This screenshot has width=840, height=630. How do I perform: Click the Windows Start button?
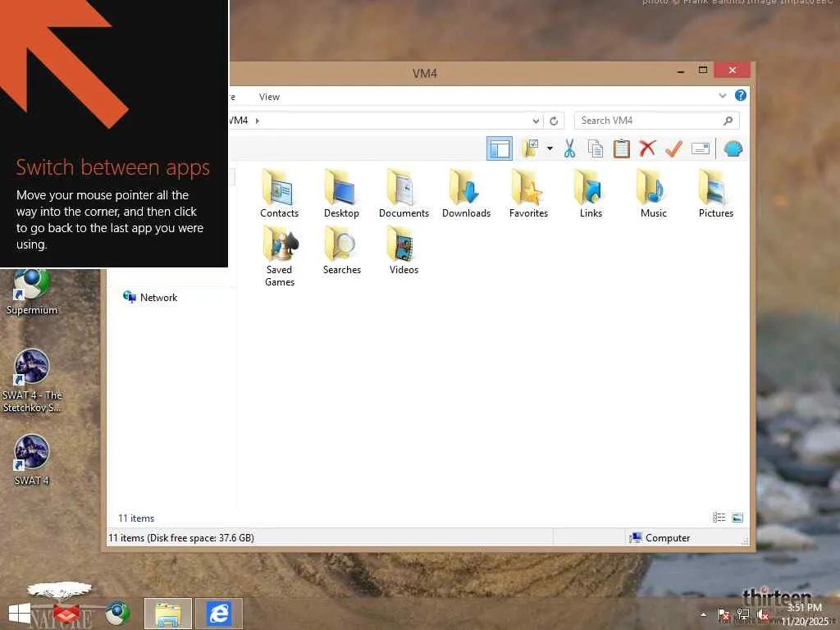20,614
